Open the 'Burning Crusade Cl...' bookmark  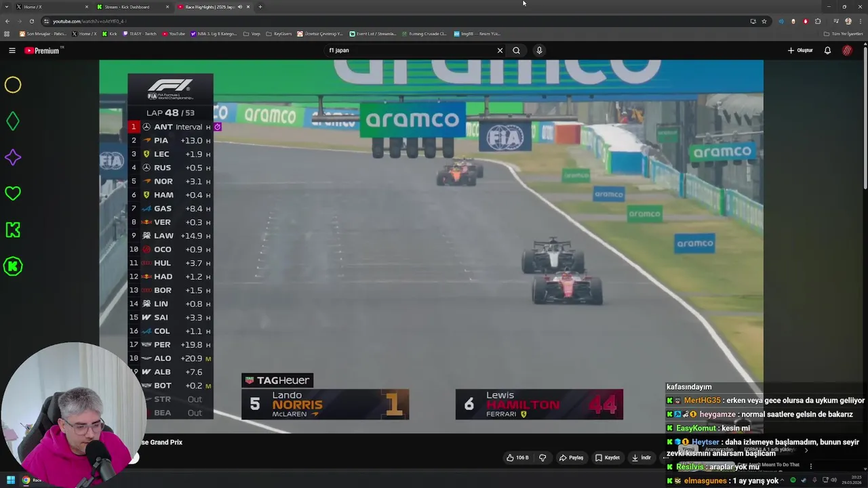[424, 33]
